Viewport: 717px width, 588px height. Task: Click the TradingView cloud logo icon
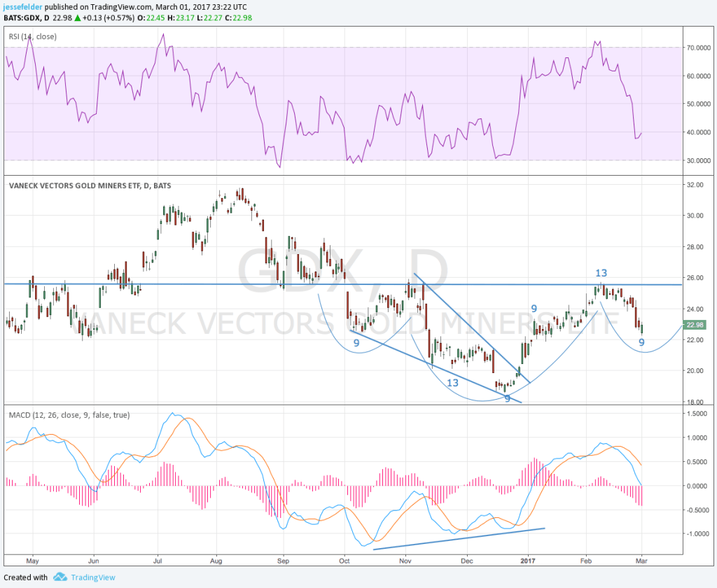60,577
